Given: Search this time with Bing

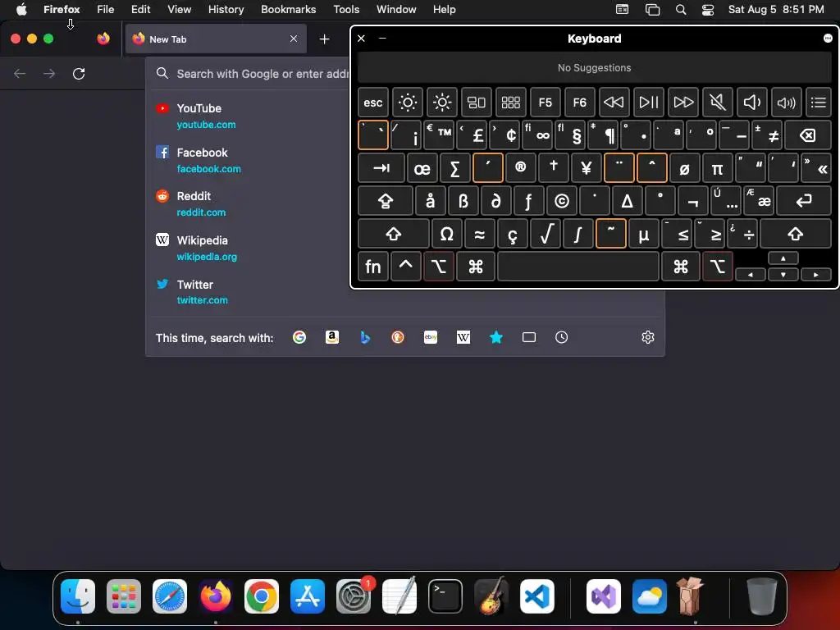Looking at the screenshot, I should pyautogui.click(x=365, y=337).
